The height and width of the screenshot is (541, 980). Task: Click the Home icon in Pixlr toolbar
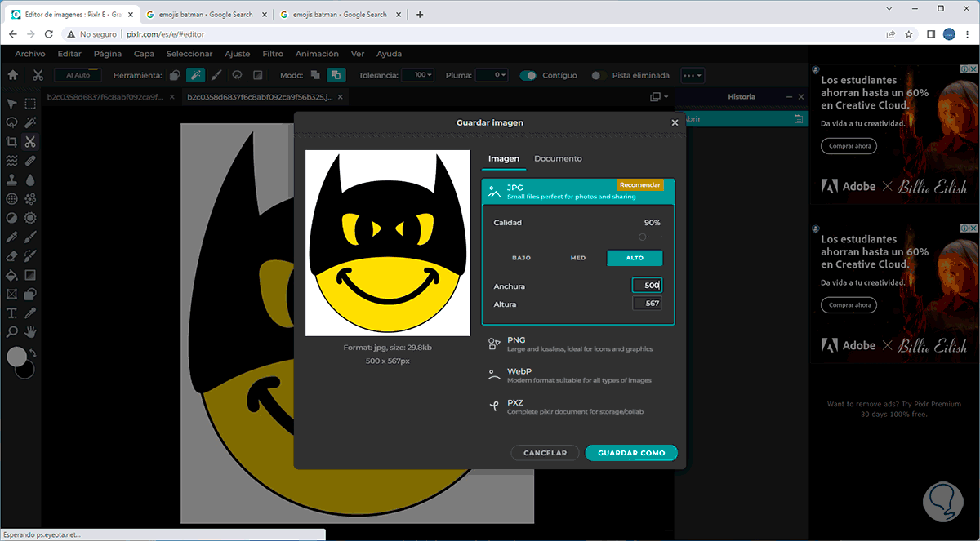[12, 75]
